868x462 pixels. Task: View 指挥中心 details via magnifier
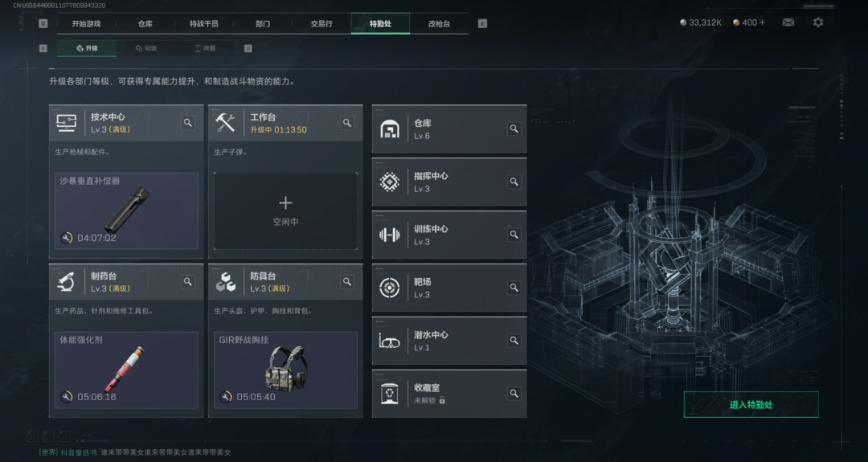tap(514, 182)
